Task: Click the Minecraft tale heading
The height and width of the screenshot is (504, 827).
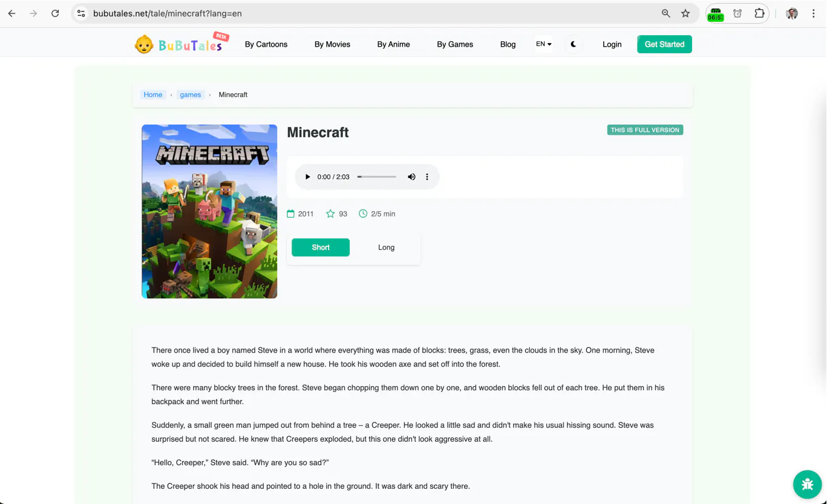Action: coord(318,133)
